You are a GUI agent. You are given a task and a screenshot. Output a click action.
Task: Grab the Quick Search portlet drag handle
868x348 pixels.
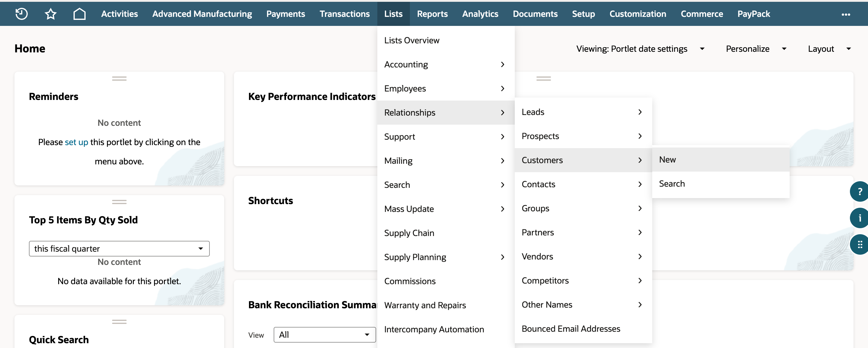119,322
